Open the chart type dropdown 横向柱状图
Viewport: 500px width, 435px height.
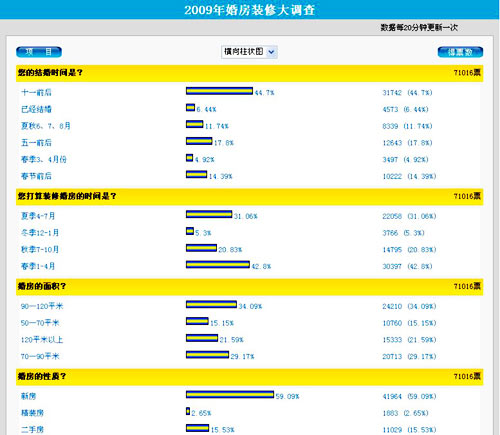coord(249,52)
